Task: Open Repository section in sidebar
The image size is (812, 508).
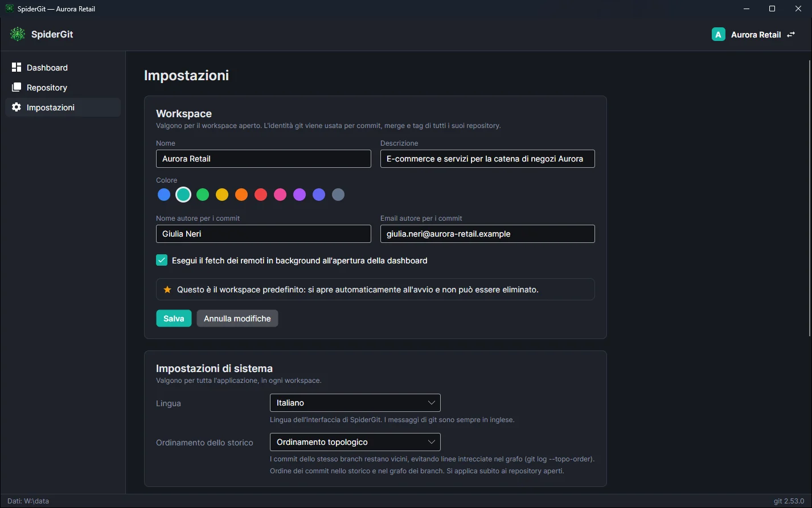Action: [x=63, y=88]
